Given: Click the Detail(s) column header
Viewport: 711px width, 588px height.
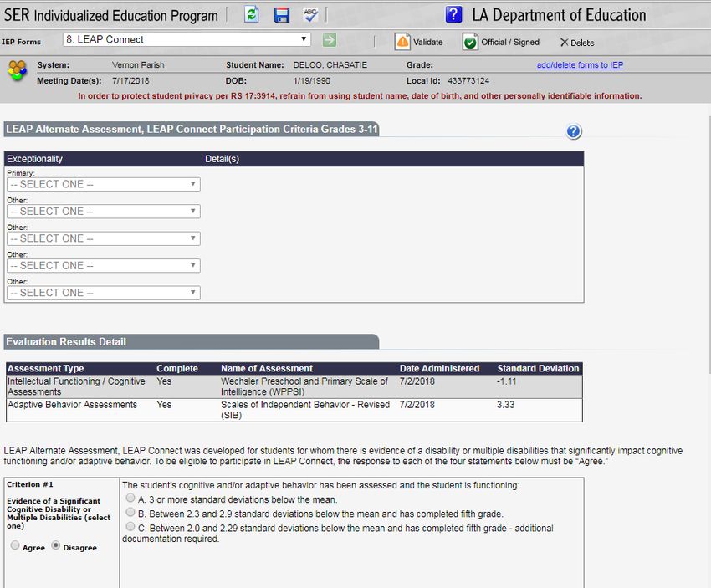Looking at the screenshot, I should 222,159.
